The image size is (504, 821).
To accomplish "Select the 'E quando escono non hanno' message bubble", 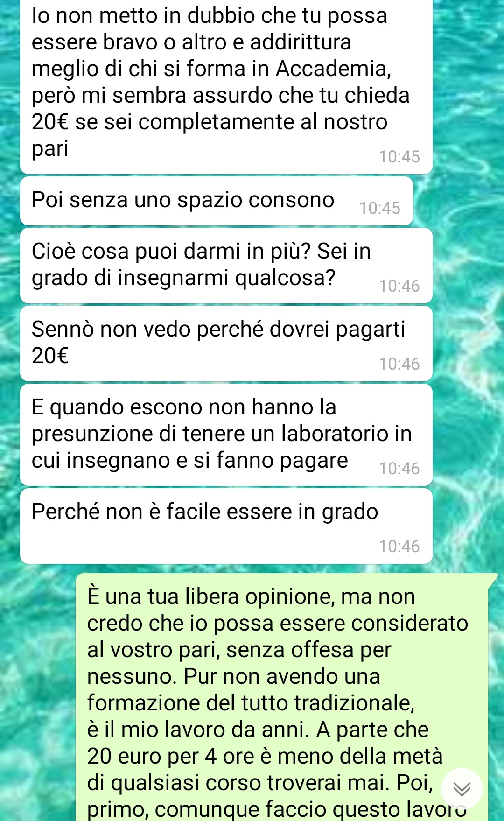I will pyautogui.click(x=226, y=435).
